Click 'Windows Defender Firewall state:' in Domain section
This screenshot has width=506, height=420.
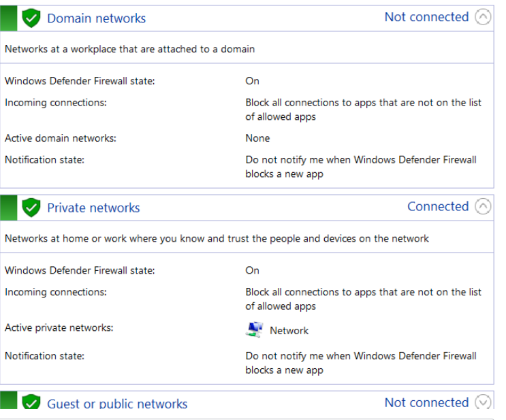pyautogui.click(x=80, y=80)
